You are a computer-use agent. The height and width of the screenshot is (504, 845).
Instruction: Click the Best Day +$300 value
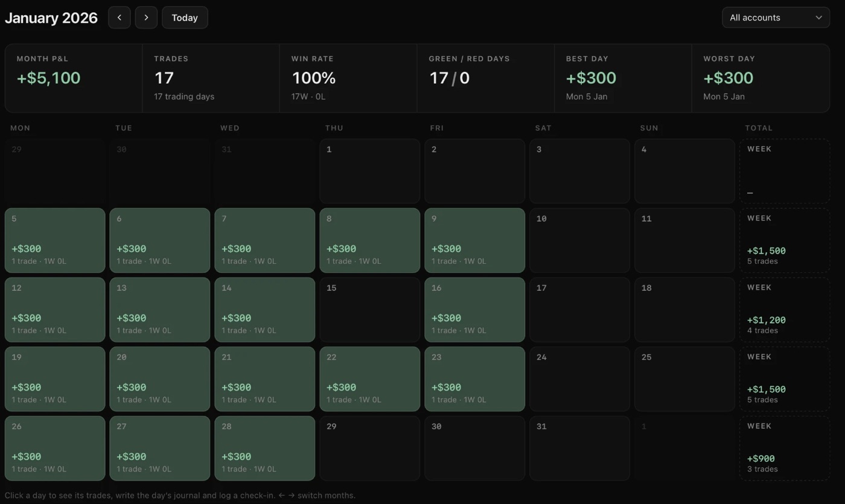[591, 78]
